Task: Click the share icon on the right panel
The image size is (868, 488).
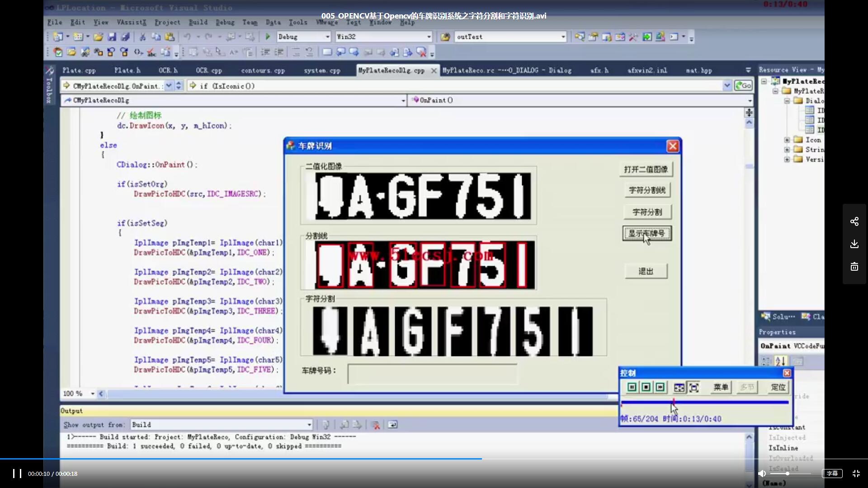Action: pyautogui.click(x=854, y=221)
